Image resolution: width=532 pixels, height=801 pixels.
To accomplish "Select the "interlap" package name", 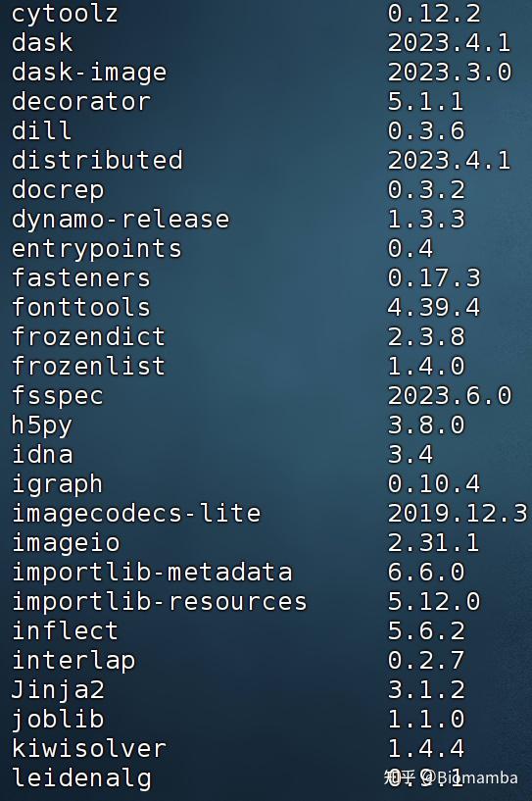I will point(73,661).
